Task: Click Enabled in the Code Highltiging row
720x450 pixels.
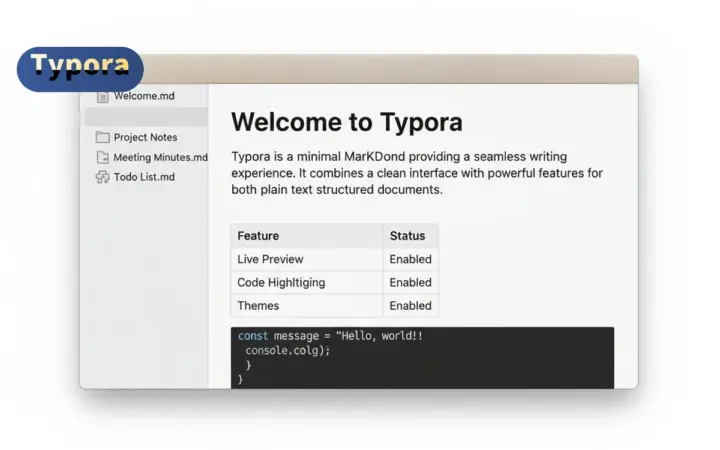Action: 410,283
